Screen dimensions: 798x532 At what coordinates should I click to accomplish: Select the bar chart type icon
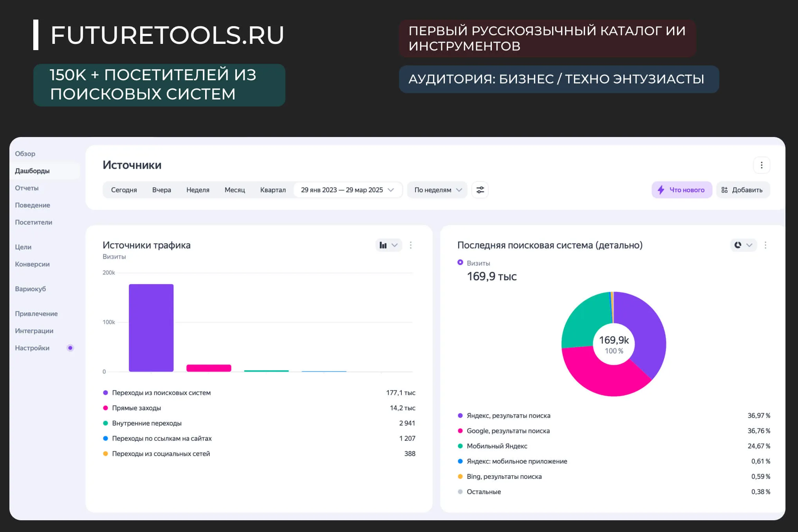pos(383,245)
